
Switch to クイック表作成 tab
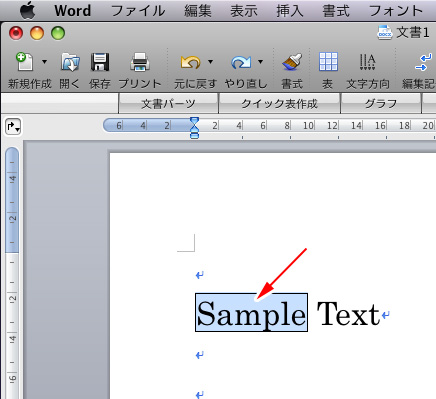tap(279, 104)
